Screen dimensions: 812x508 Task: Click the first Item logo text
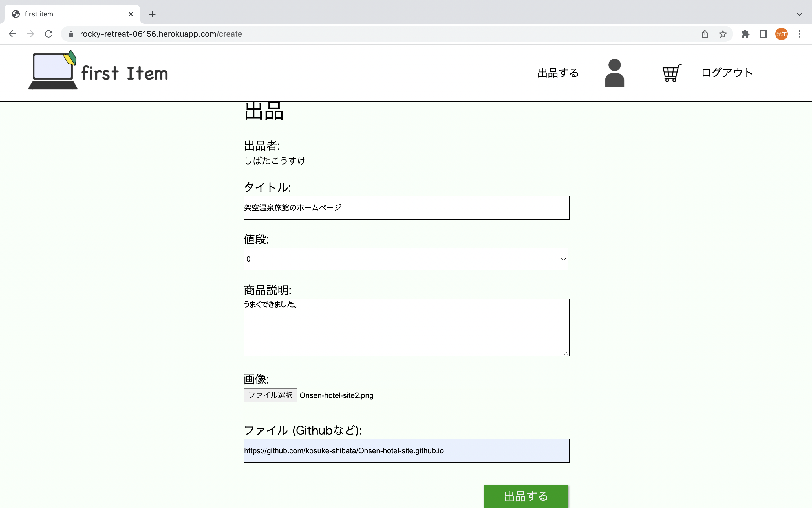[125, 73]
